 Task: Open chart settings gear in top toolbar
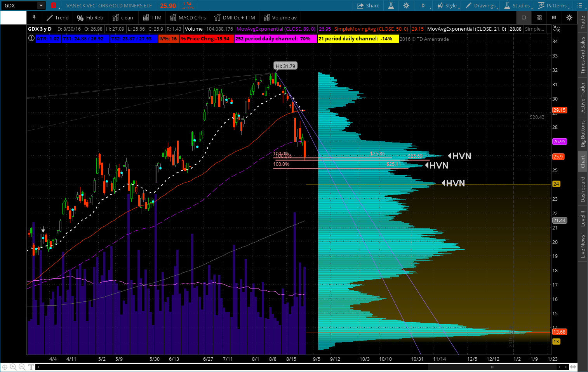point(406,5)
